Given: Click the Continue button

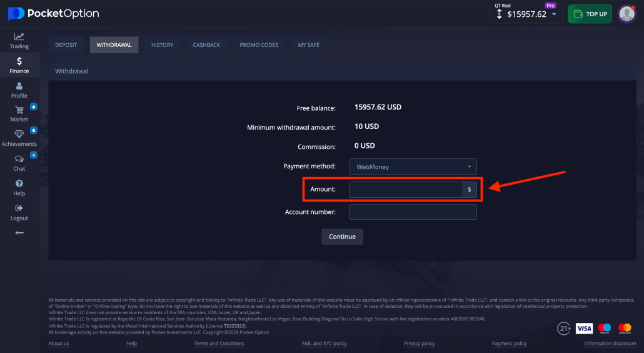Looking at the screenshot, I should click(342, 237).
